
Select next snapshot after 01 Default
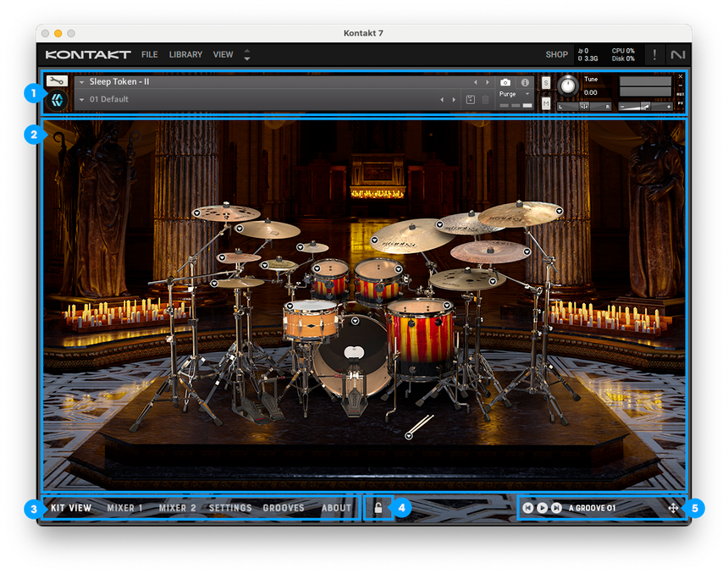[x=454, y=99]
